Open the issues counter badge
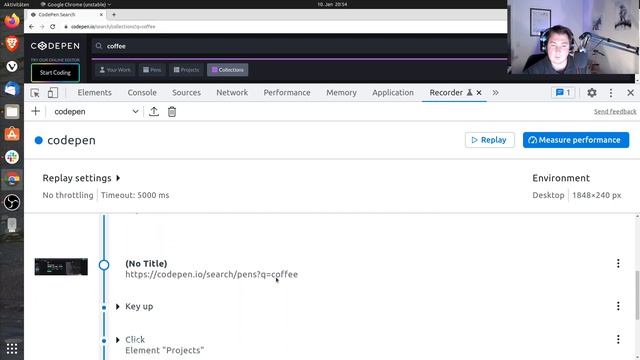Viewport: 640px width, 360px height. (563, 93)
